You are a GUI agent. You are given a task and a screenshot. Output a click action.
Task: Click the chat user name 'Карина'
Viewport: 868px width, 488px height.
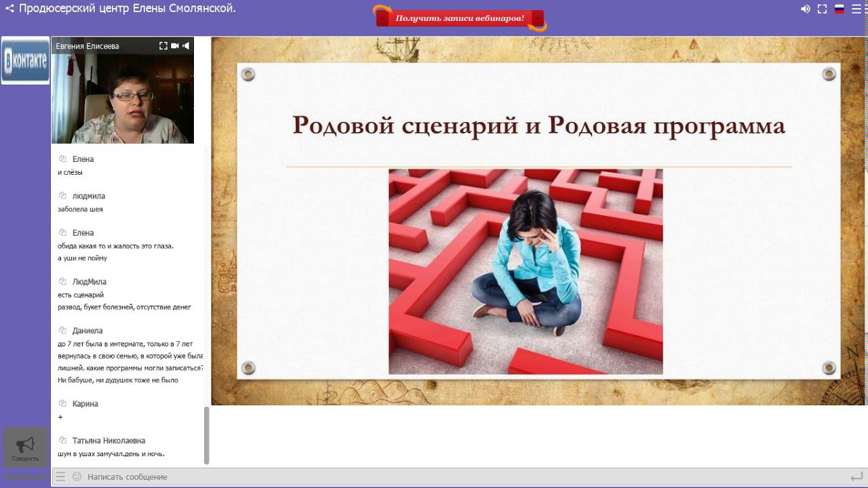[x=85, y=403]
